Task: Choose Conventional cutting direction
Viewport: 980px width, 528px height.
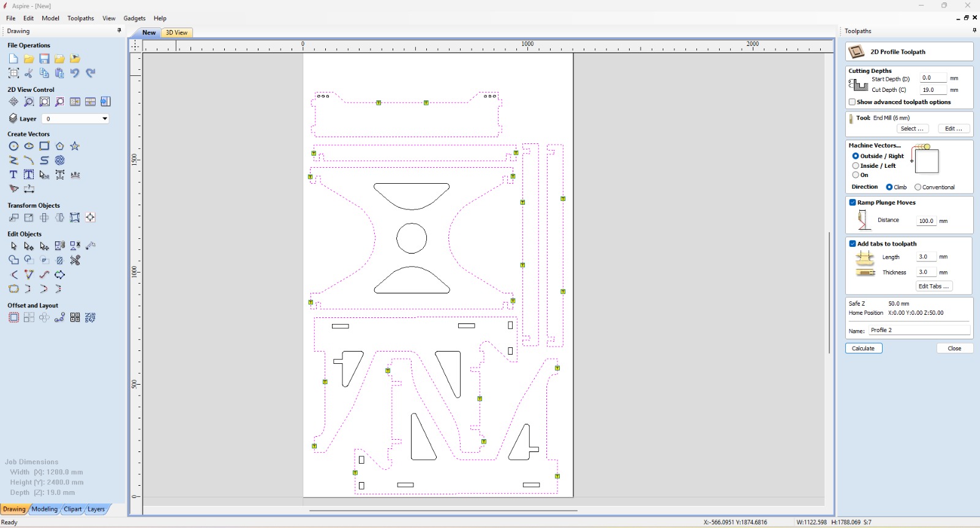Action: (x=918, y=187)
